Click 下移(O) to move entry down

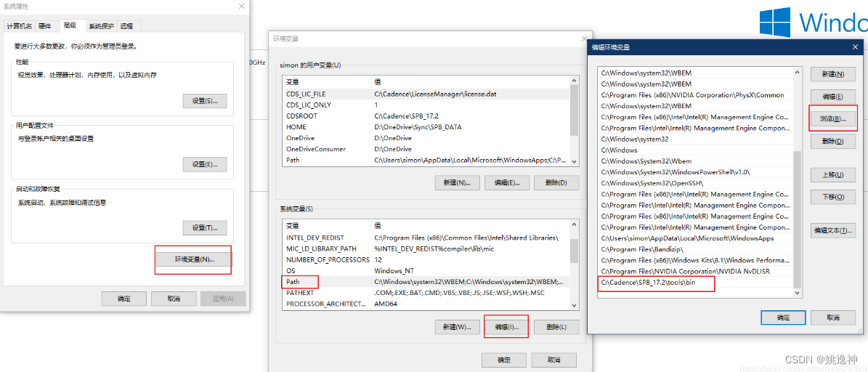(x=832, y=197)
